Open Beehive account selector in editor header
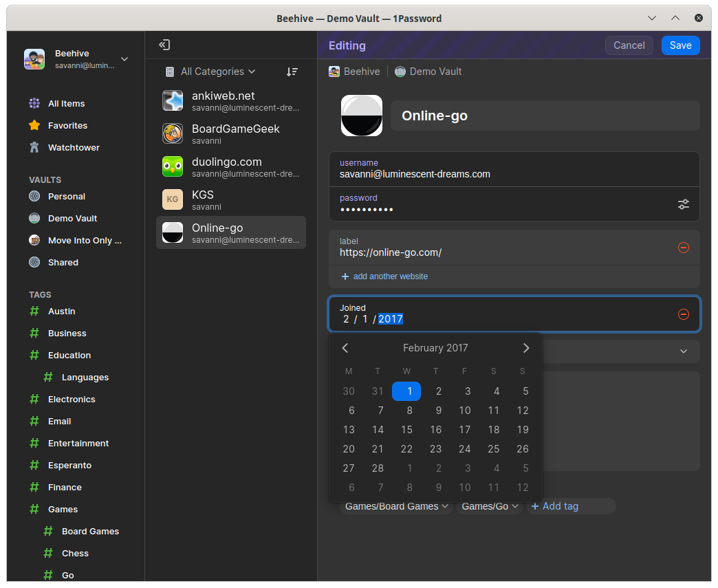The height and width of the screenshot is (588, 718). coord(354,72)
